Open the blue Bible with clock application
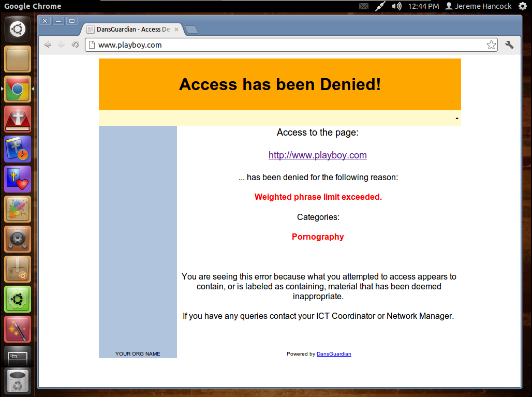Viewport: 532px width, 397px height. 17,149
